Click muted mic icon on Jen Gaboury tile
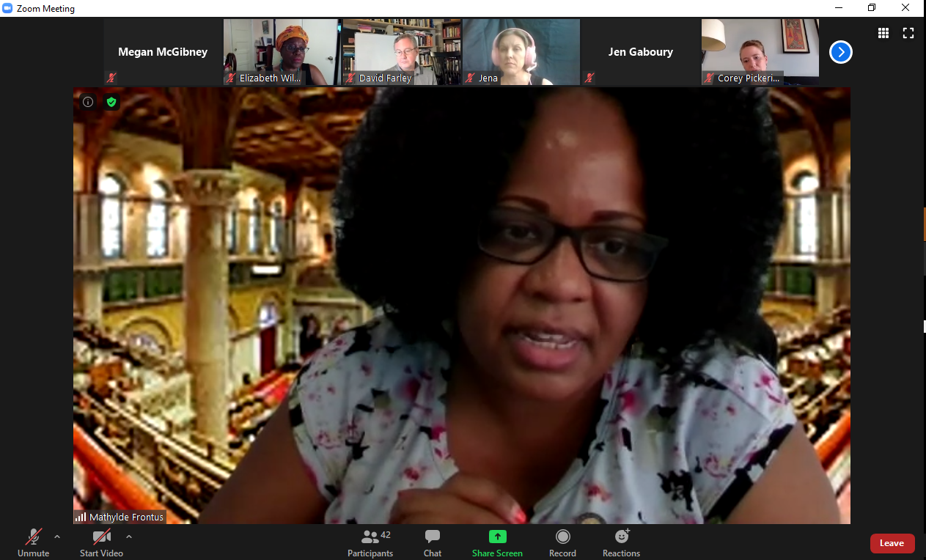926x560 pixels. point(589,78)
